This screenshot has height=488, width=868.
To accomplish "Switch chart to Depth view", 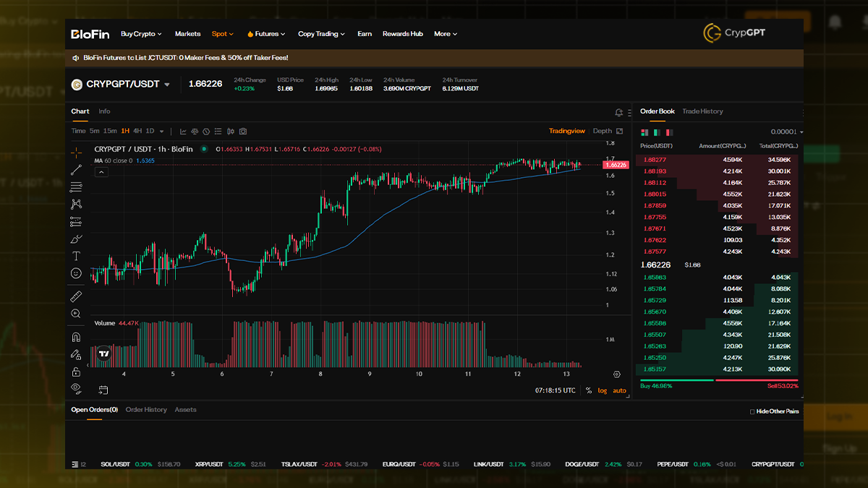I will pos(602,131).
